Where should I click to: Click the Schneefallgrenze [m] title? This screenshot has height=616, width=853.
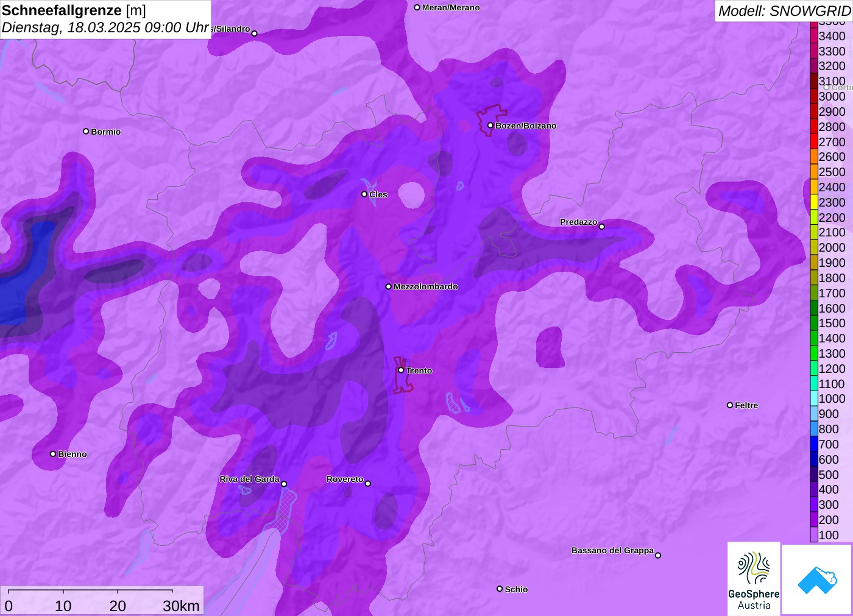click(74, 10)
